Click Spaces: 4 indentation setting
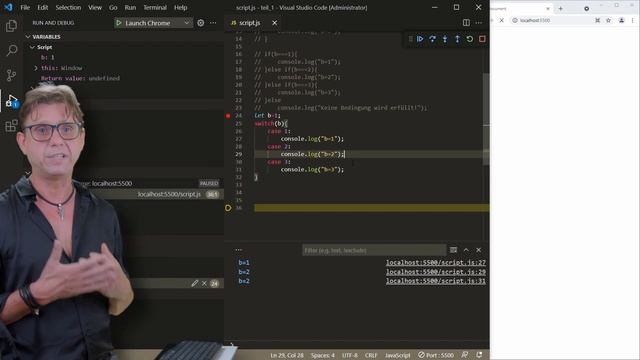Viewport: 640px width, 360px height. (322, 355)
